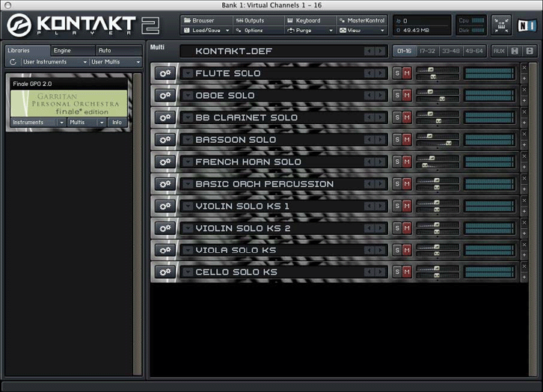Screen dimensions: 543x392
Task: Open the Purge dropdown menu
Action: pos(310,31)
